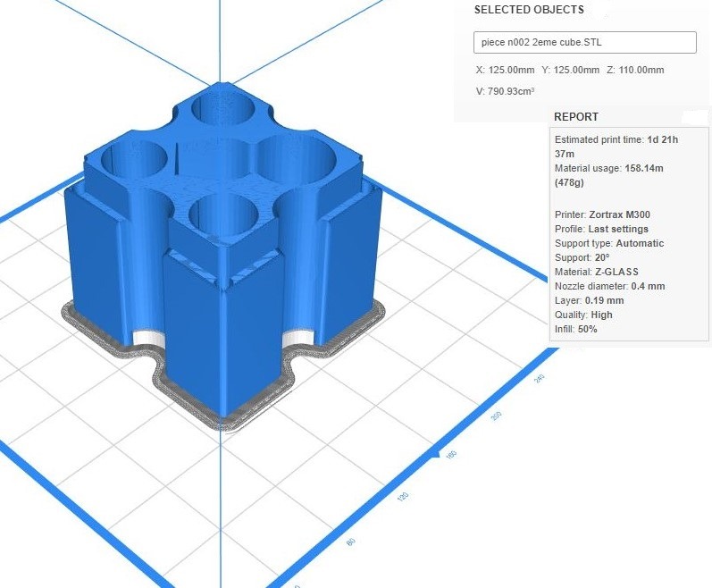Click the 'X: 125.00mm' dimension value
712x588 pixels.
pos(505,70)
